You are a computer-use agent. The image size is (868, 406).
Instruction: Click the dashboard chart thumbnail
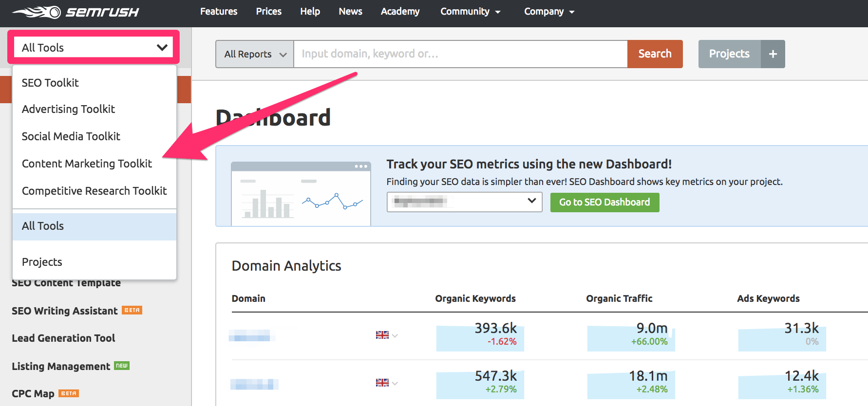click(301, 194)
